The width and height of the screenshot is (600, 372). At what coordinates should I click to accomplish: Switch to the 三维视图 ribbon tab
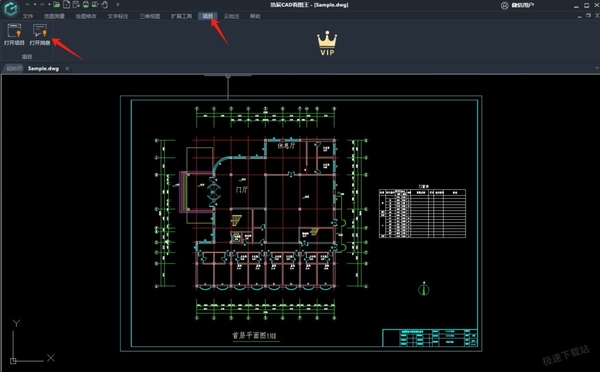[x=150, y=16]
